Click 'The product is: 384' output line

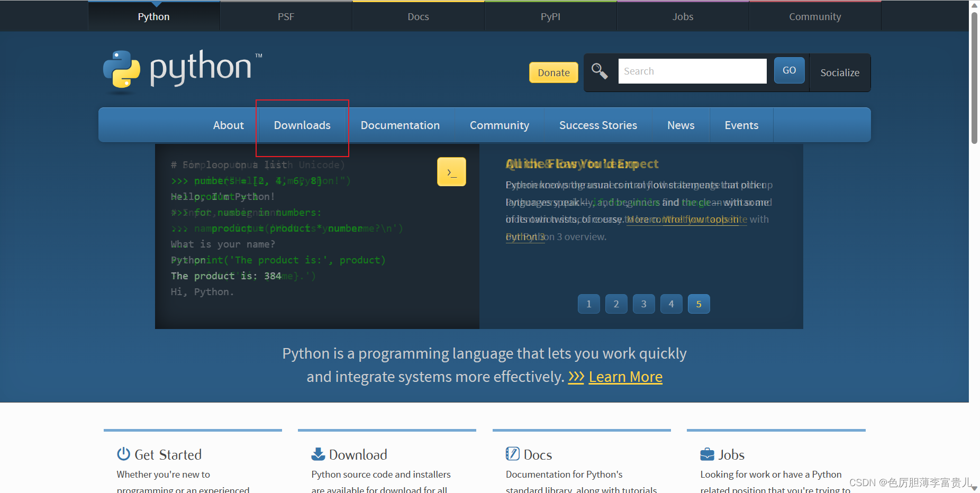[x=226, y=276]
